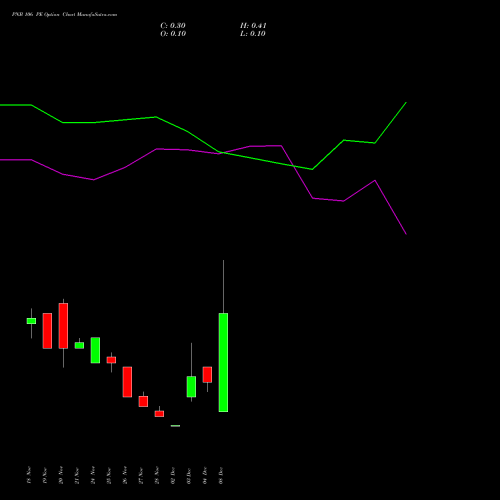
Task: Select the 27 Nov date label
Action: point(141,475)
